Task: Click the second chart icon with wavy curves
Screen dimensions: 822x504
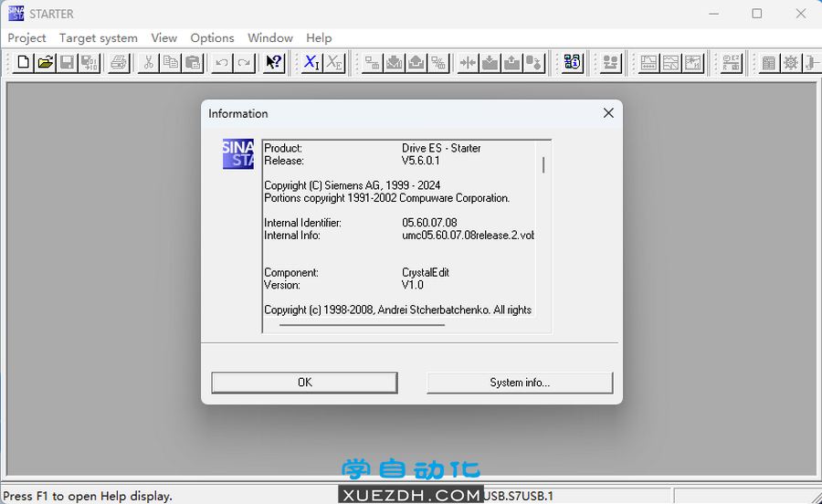Action: (670, 63)
